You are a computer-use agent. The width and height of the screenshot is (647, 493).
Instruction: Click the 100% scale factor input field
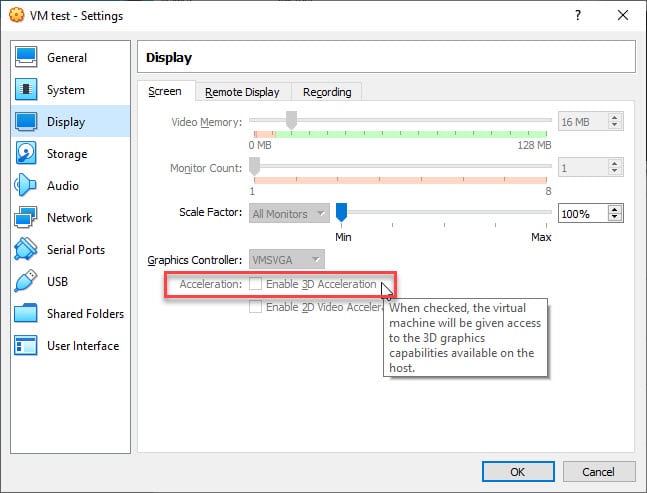(x=583, y=214)
